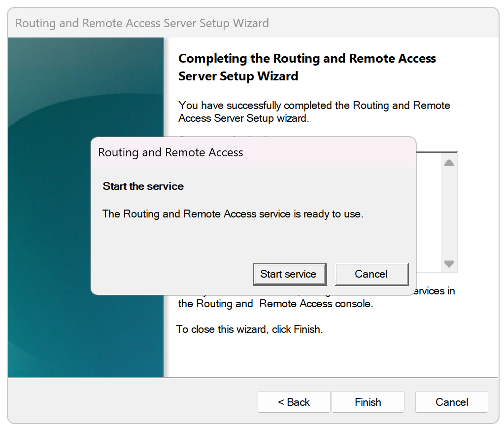
Task: Click the wizard title bar text
Action: pos(142,23)
